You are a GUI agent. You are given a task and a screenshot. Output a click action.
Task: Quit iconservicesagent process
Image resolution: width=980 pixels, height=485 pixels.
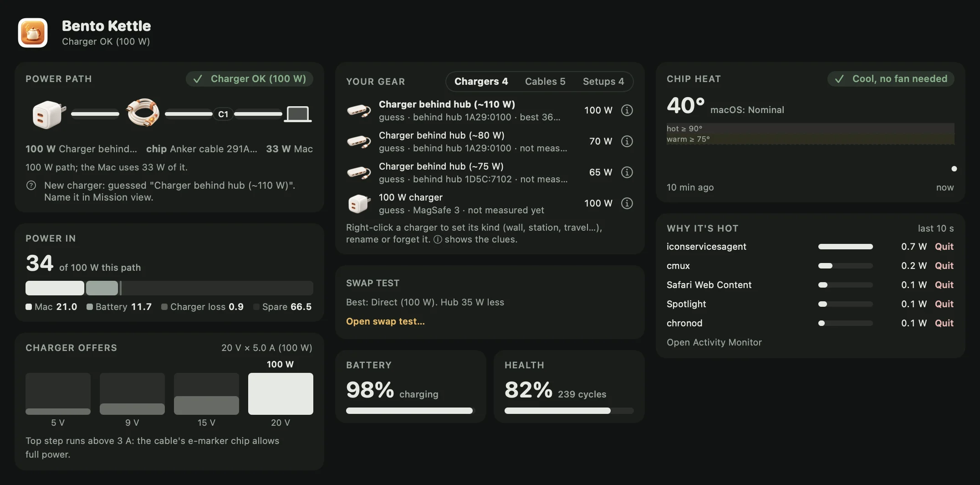[944, 247]
